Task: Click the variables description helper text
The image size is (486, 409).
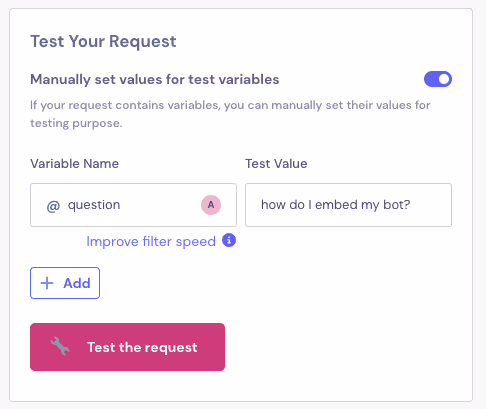Action: coord(230,114)
